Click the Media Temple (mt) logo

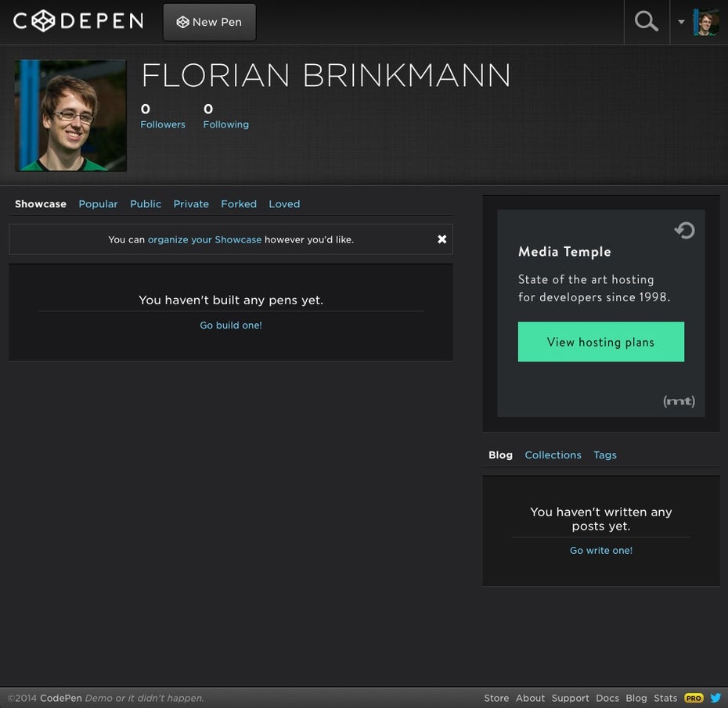click(x=679, y=401)
